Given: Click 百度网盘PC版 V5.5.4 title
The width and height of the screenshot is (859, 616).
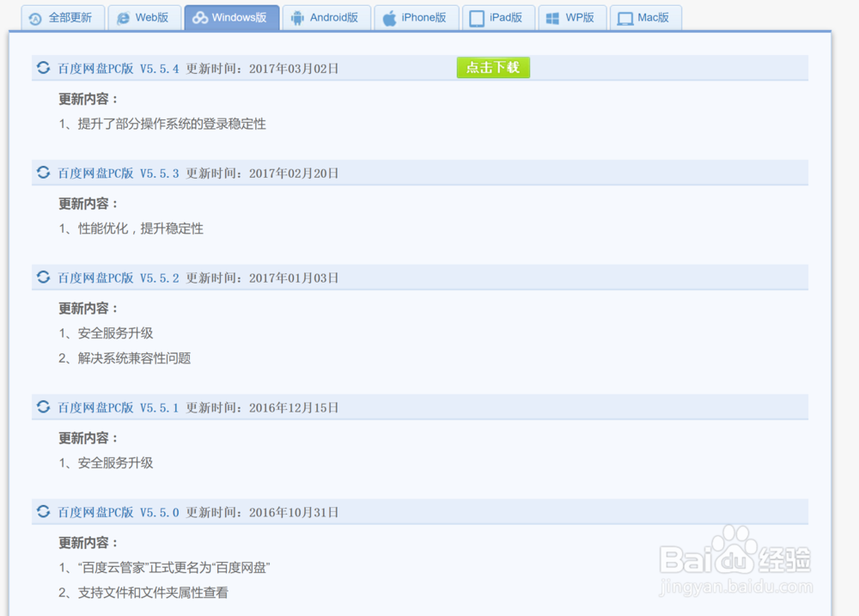Looking at the screenshot, I should coord(119,69).
